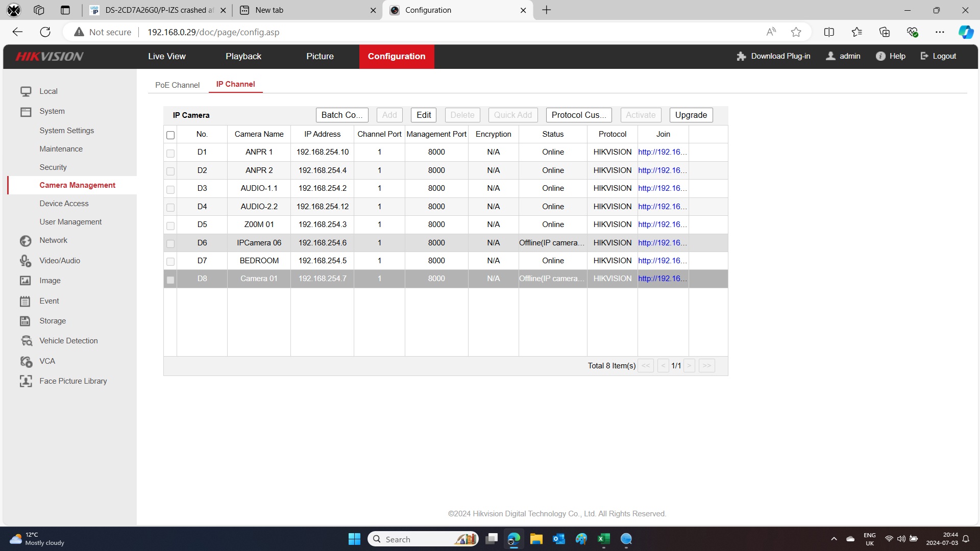Screen dimensions: 980x551
Task: Open the join link for BEDROOM camera
Action: pos(662,261)
